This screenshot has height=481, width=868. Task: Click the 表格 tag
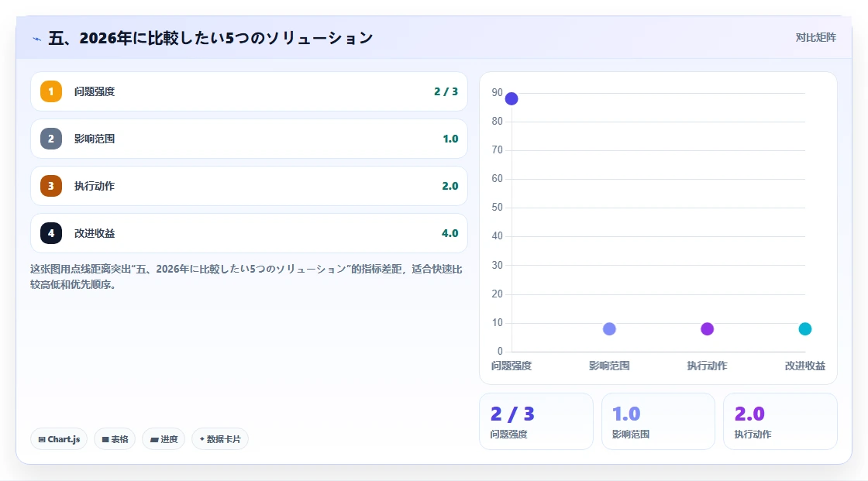click(115, 439)
